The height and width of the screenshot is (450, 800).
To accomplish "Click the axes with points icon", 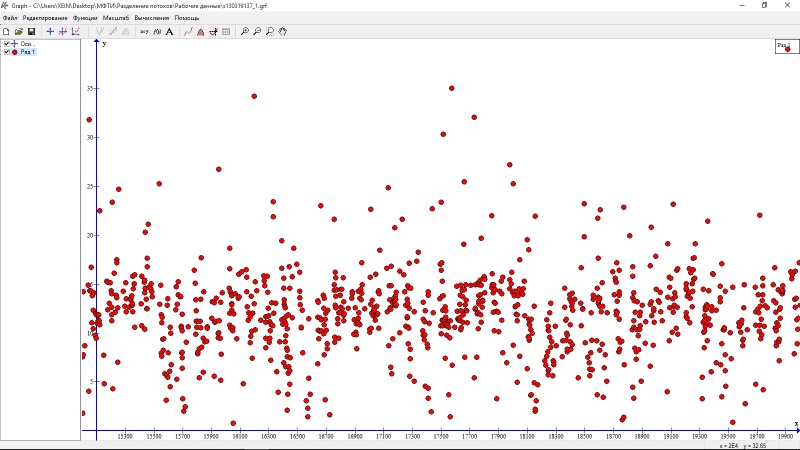I will 76,32.
